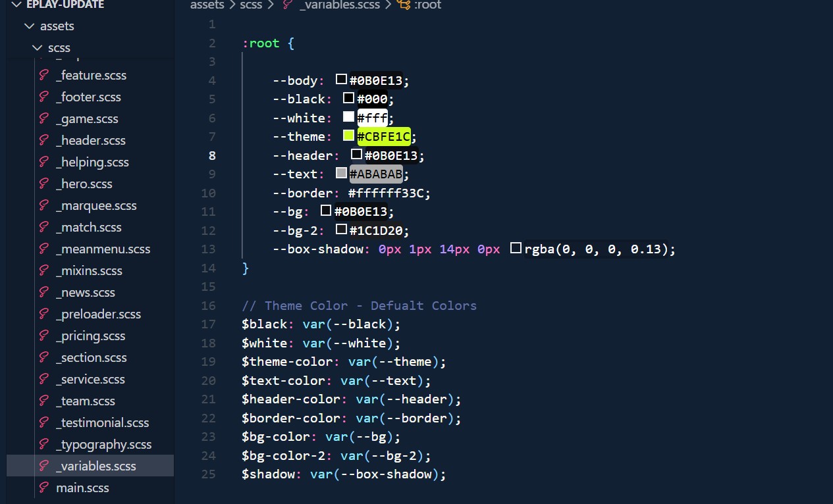Click the #ffffff33C border value
The image size is (833, 504).
[x=386, y=193]
